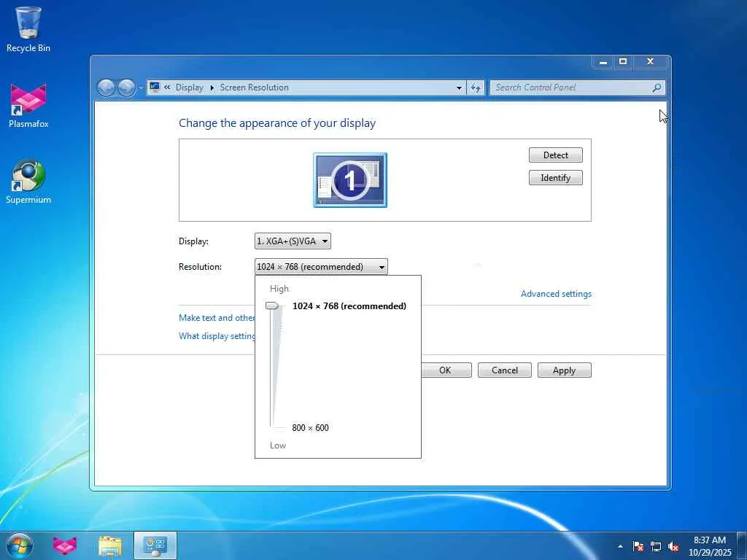747x560 pixels.
Task: Select the Supermium desktop shortcut
Action: pyautogui.click(x=28, y=182)
